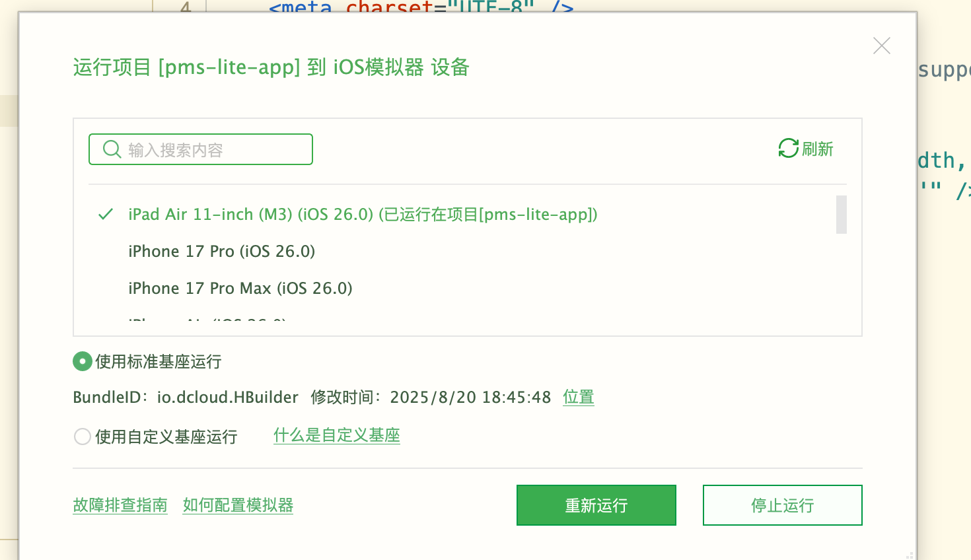
Task: Close the run-to-iOS-simulator dialog
Action: pyautogui.click(x=882, y=46)
